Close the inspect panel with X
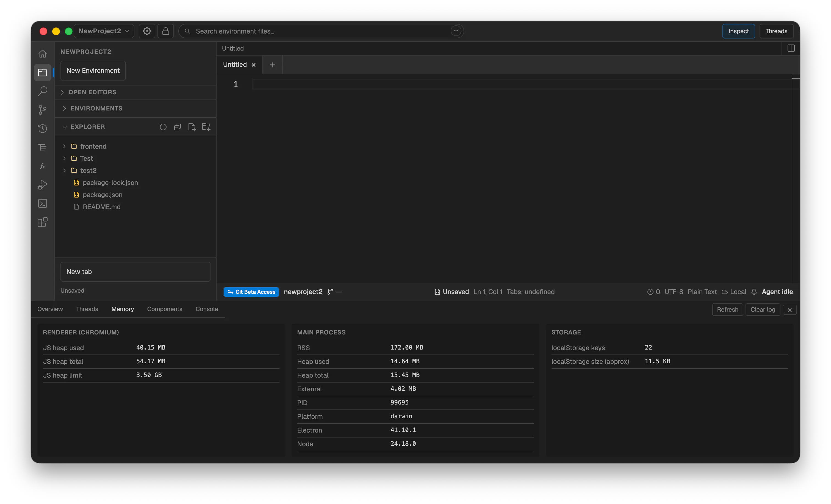 point(790,310)
